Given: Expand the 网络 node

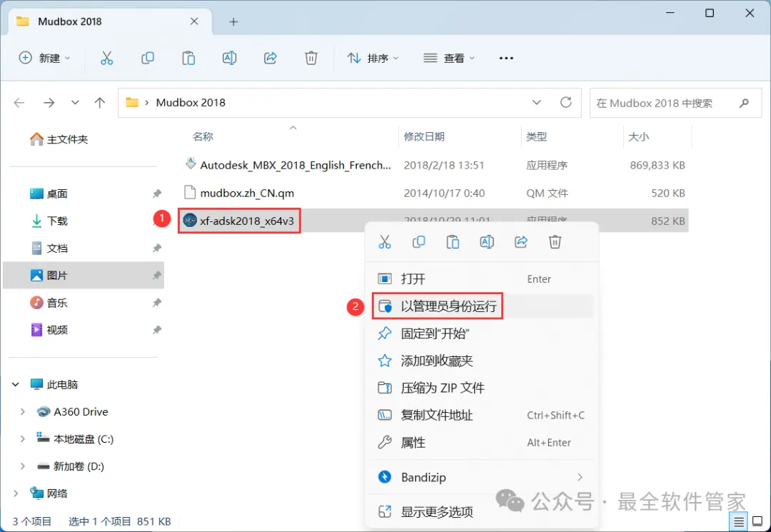Looking at the screenshot, I should click(16, 493).
